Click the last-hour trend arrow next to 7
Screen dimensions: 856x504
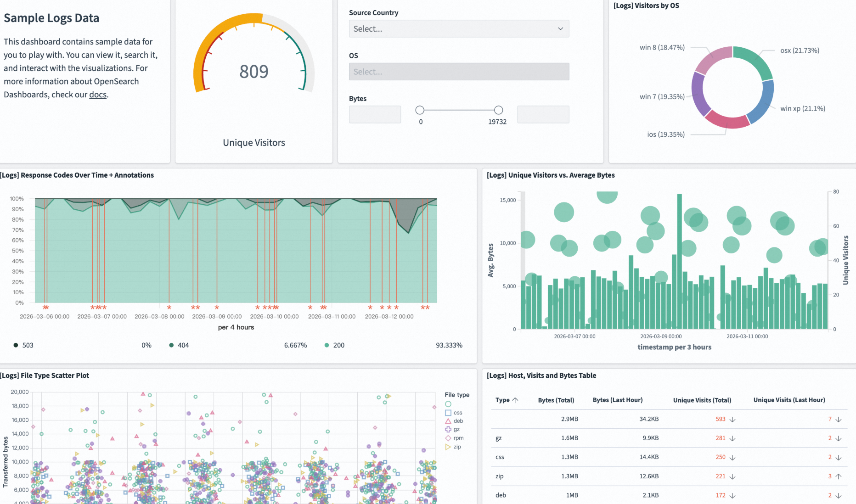click(x=839, y=420)
